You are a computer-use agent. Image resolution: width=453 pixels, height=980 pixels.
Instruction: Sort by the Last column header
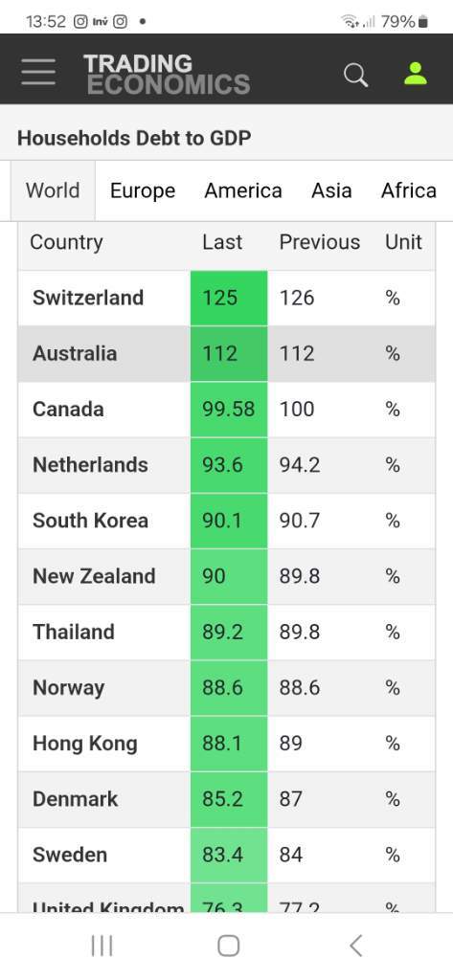[221, 242]
